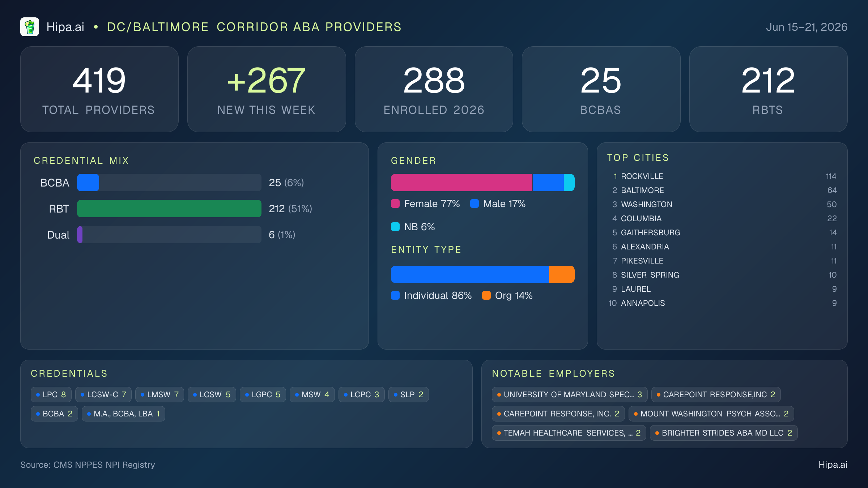Click the orange Org segment of entity bar

click(562, 274)
